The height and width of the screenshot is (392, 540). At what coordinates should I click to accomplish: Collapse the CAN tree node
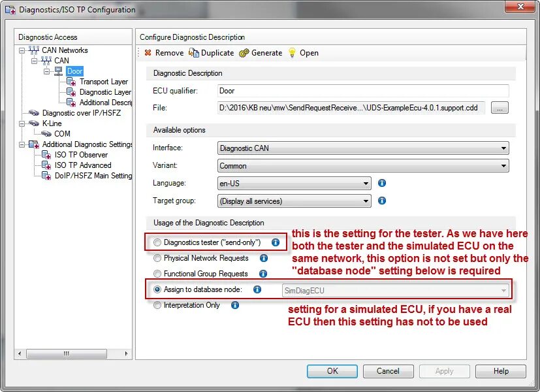point(34,61)
